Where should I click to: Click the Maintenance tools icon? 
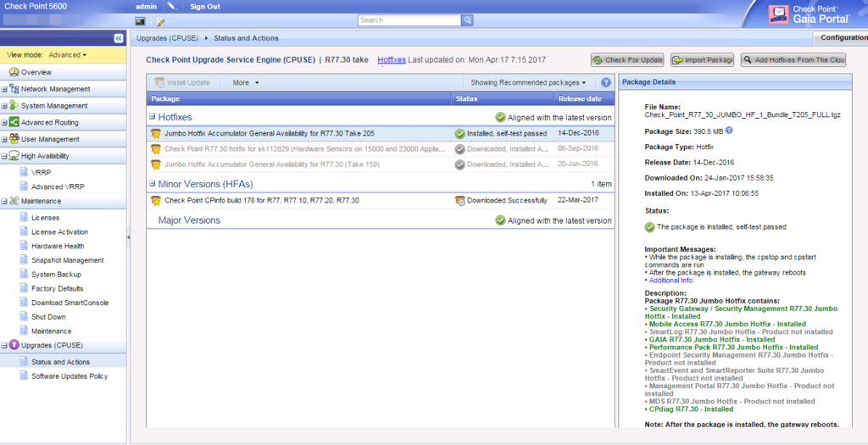14,201
